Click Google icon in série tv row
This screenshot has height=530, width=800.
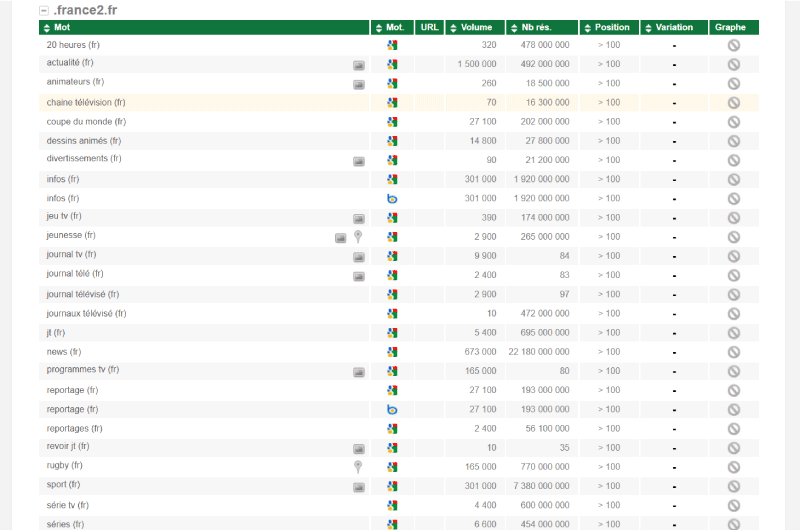click(x=392, y=506)
